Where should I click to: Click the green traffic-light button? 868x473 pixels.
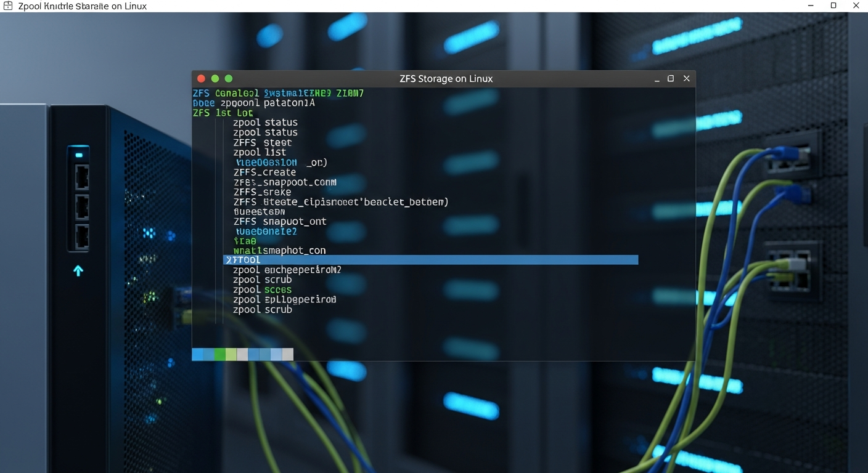click(228, 78)
